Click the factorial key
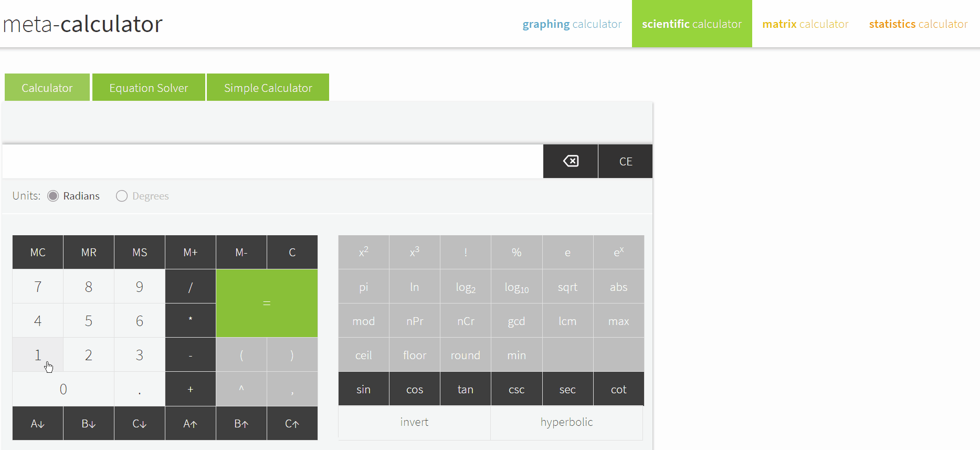This screenshot has width=980, height=450. click(x=466, y=252)
